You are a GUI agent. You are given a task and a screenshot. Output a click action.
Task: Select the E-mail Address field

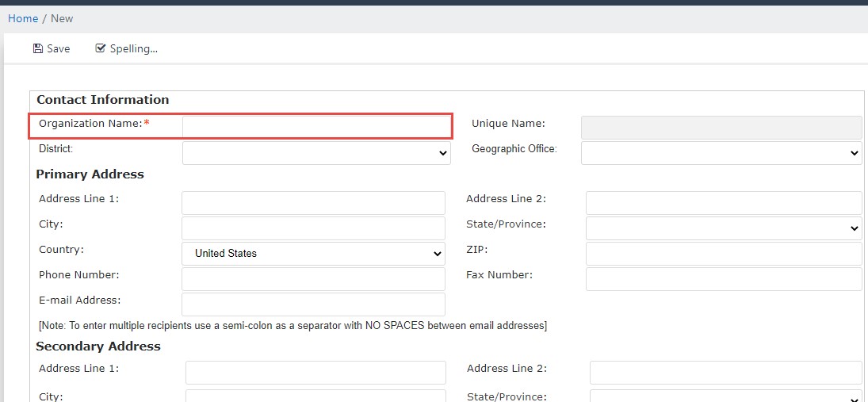[313, 304]
